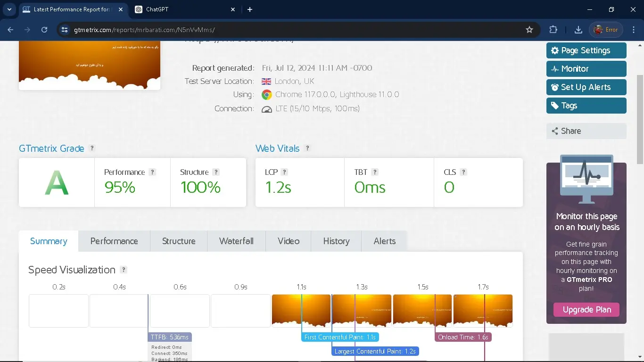The height and width of the screenshot is (362, 644).
Task: Click the London, UK server location text
Action: (x=294, y=81)
